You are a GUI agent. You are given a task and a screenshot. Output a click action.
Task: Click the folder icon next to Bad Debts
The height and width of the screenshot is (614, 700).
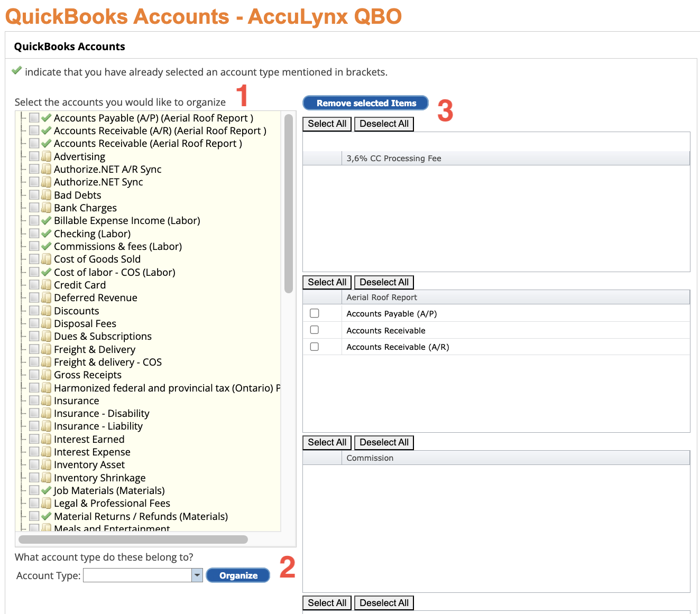click(47, 195)
